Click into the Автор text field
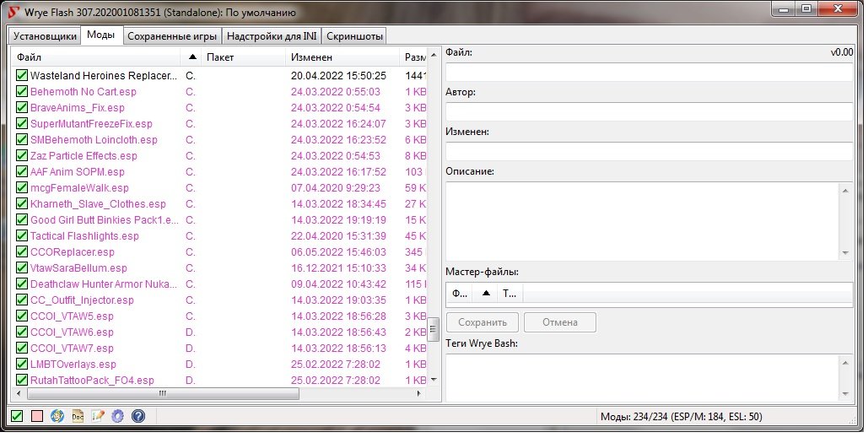This screenshot has width=868, height=443. [649, 112]
